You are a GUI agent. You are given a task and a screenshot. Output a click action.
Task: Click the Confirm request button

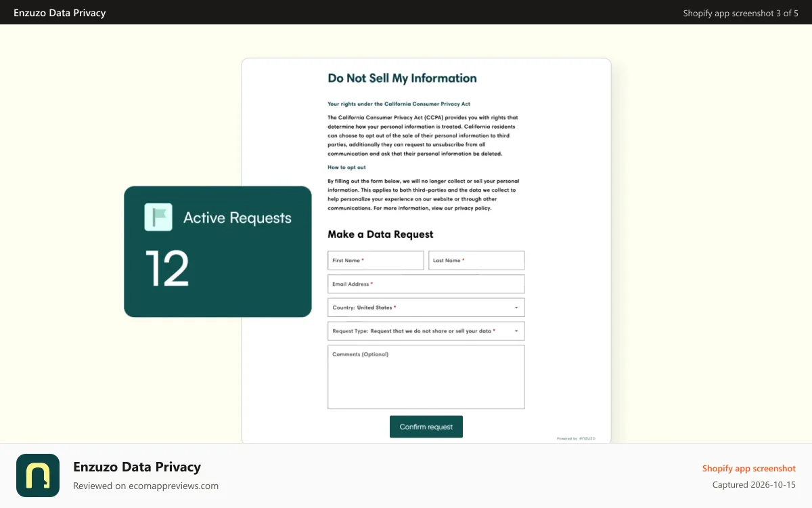(426, 427)
